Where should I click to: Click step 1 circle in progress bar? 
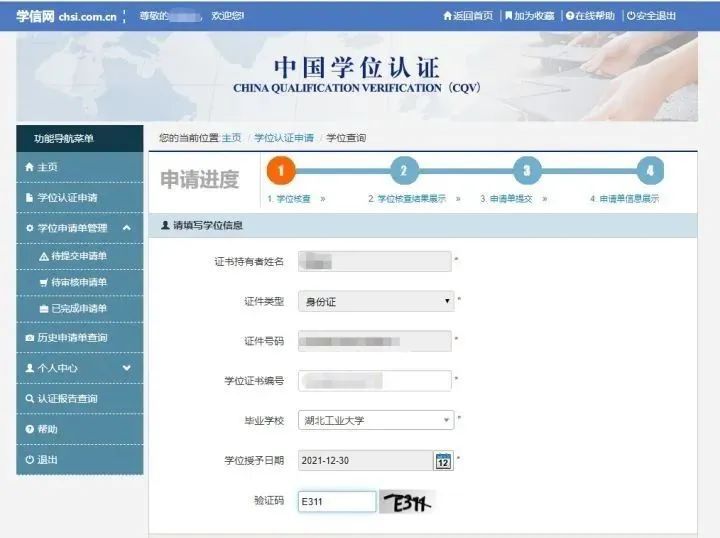tap(281, 171)
